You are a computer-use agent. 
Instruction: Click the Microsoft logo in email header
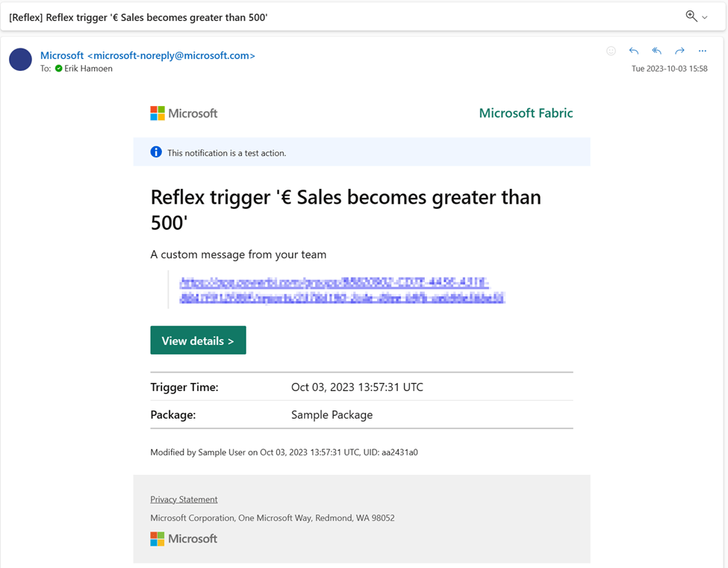[184, 113]
